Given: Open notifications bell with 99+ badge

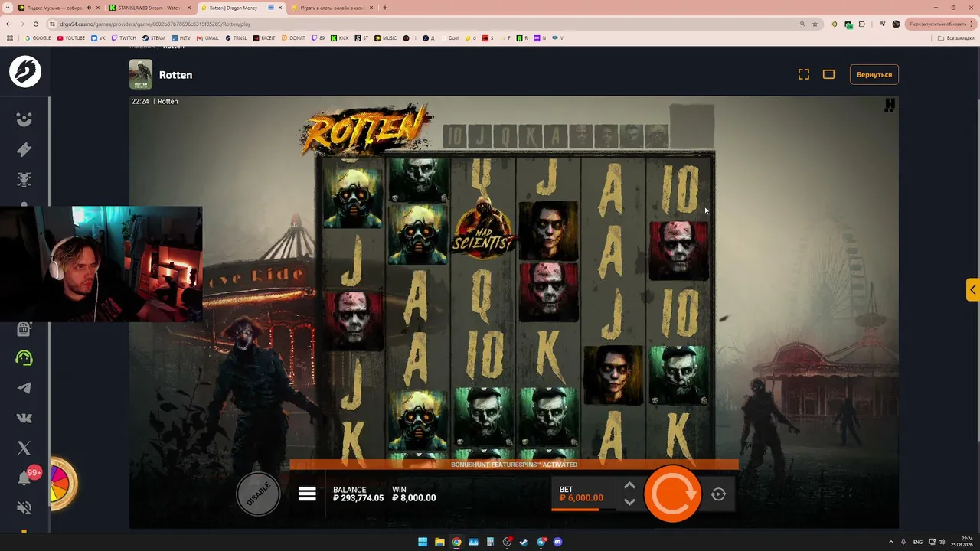Looking at the screenshot, I should pyautogui.click(x=25, y=477).
